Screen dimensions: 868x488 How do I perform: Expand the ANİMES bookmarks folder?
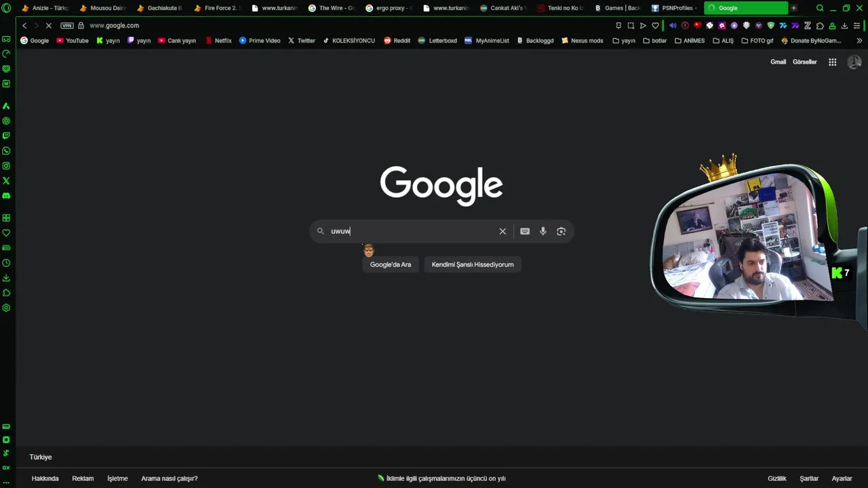[x=690, y=41]
